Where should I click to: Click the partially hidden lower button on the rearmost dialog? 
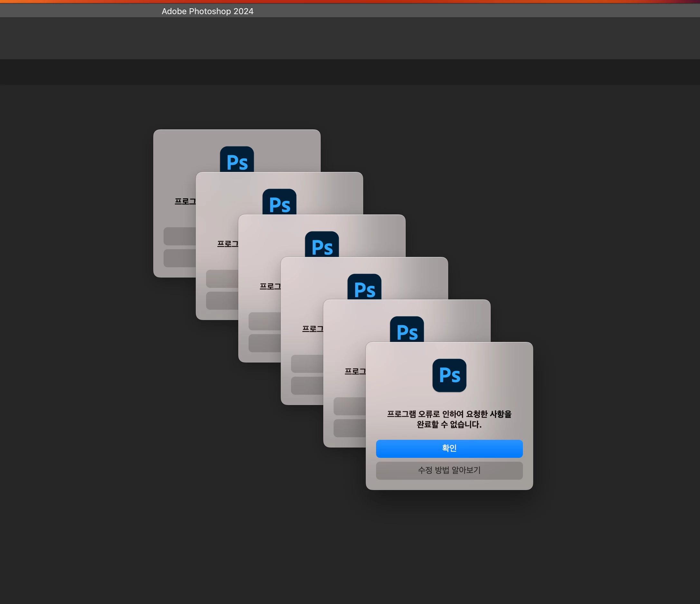179,258
